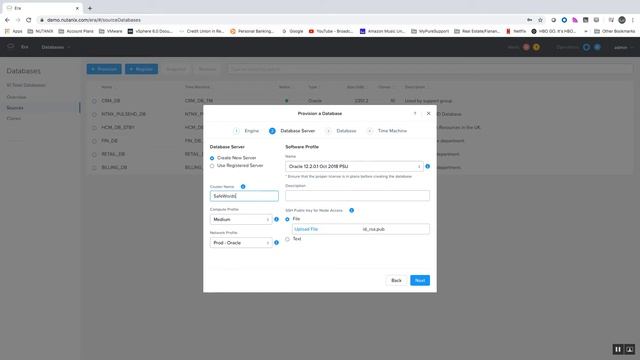Select the HCM_DB_STBY row radio button
The image size is (640, 360).
(94, 128)
